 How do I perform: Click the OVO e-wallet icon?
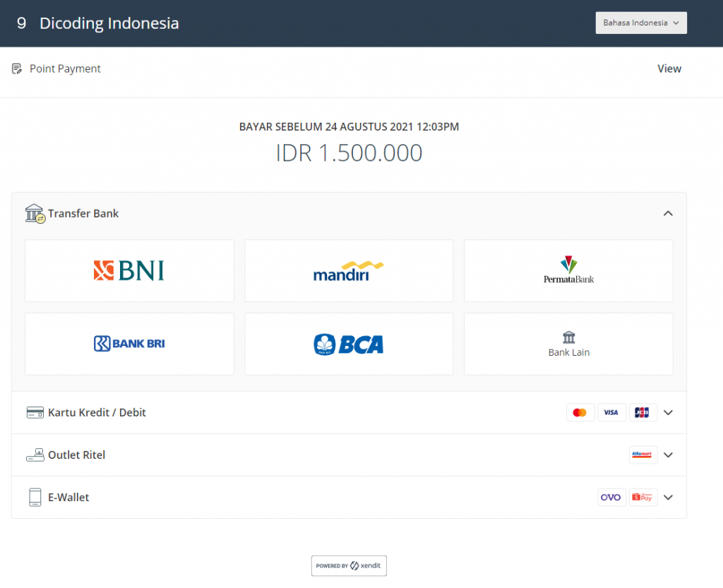(x=611, y=497)
